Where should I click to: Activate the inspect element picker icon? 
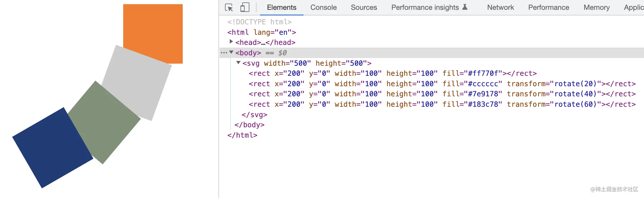pos(229,7)
